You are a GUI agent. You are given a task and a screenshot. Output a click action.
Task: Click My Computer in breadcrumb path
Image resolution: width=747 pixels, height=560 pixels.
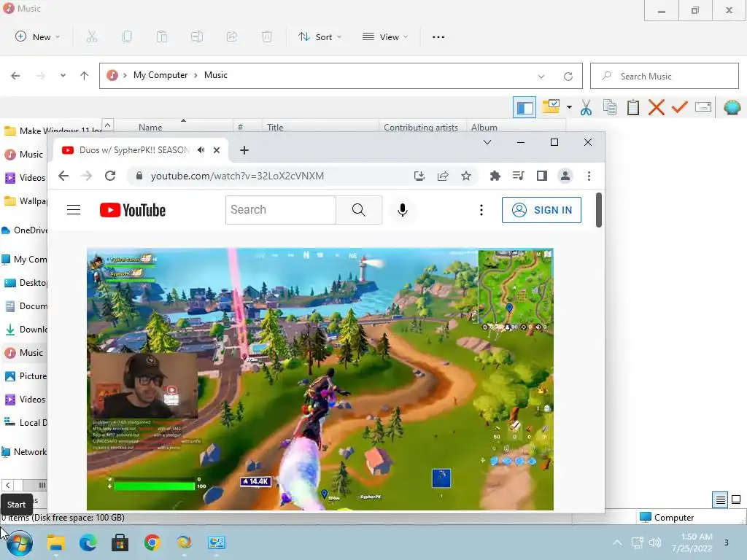click(160, 75)
